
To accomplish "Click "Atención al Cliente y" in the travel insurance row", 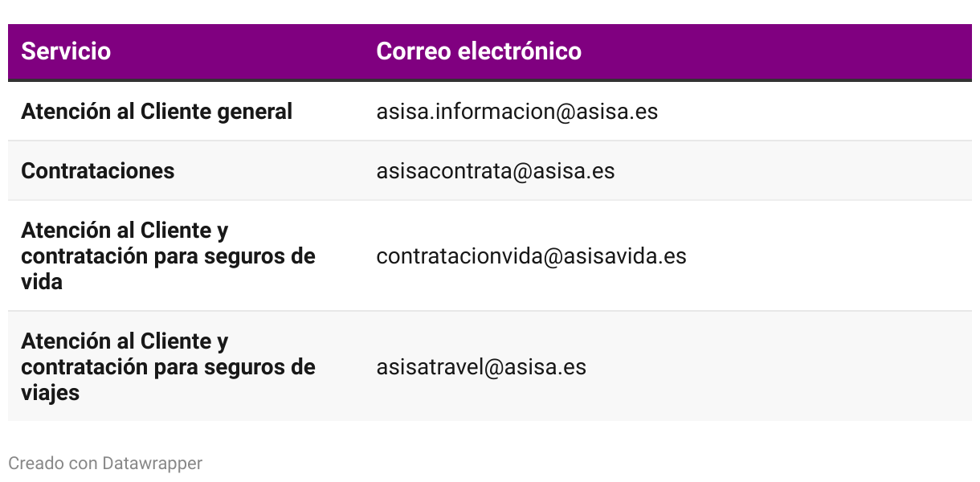I will [x=125, y=341].
